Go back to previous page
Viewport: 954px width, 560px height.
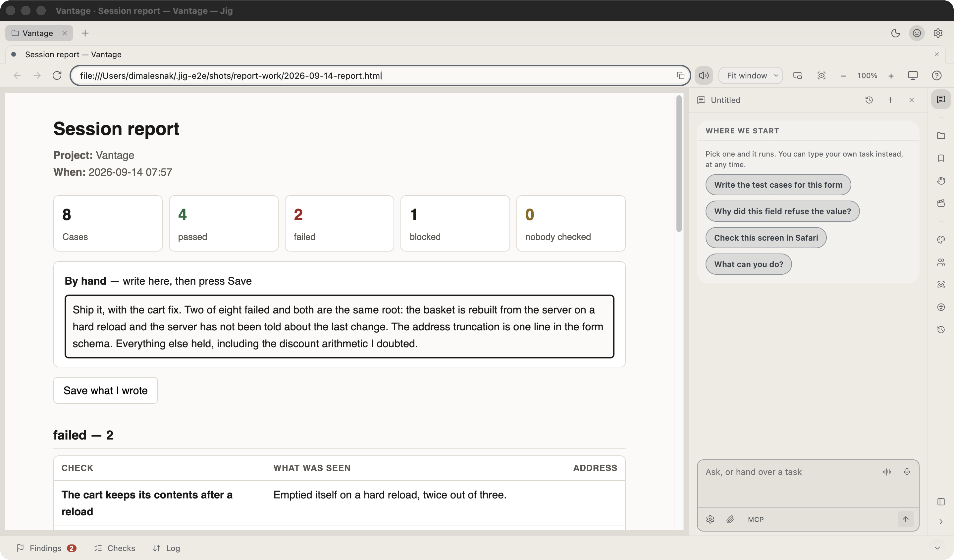tap(17, 76)
